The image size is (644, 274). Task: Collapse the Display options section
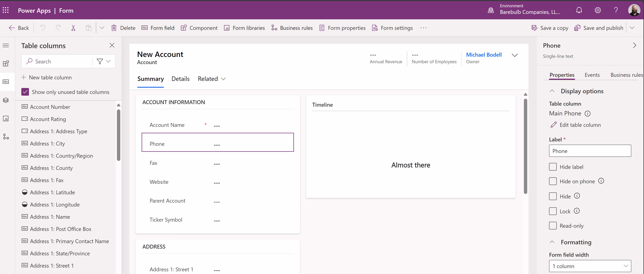pyautogui.click(x=552, y=91)
